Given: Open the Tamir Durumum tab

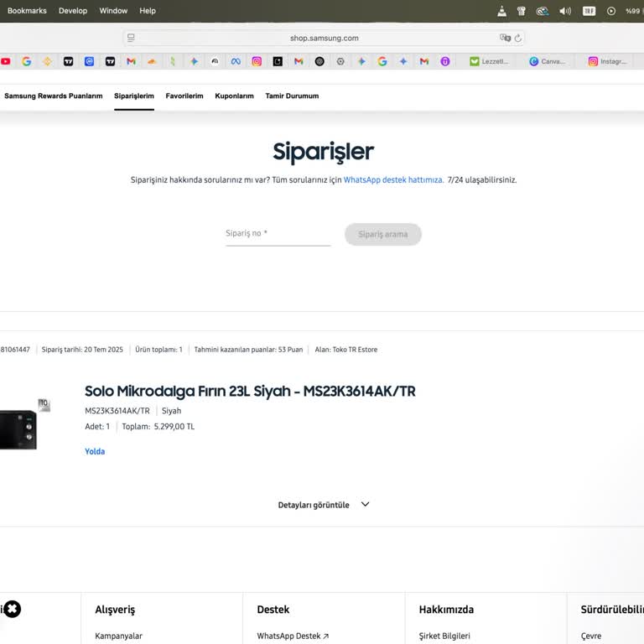Looking at the screenshot, I should click(x=292, y=96).
